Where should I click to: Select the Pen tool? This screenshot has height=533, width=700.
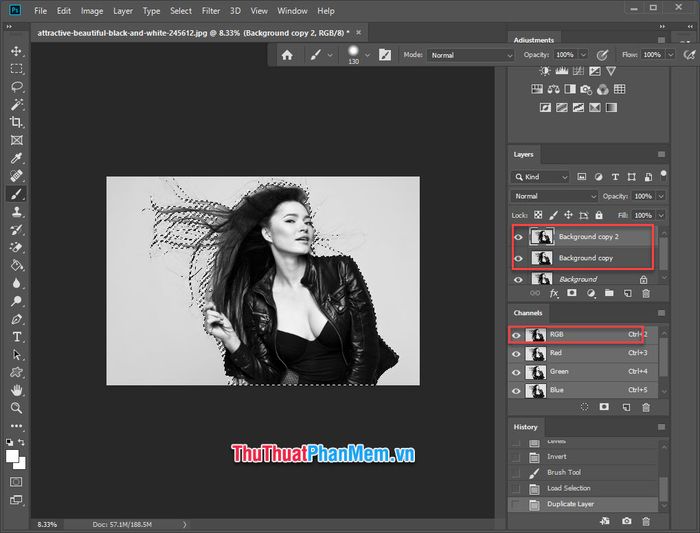point(17,319)
